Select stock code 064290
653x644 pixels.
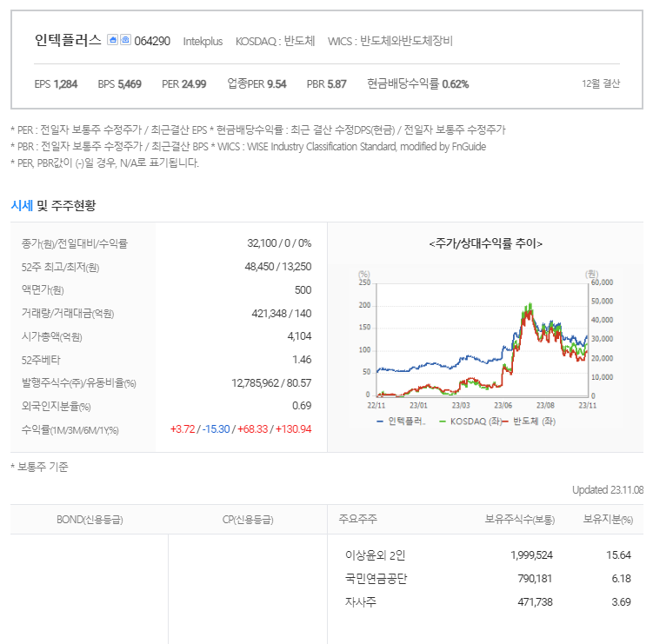point(152,41)
